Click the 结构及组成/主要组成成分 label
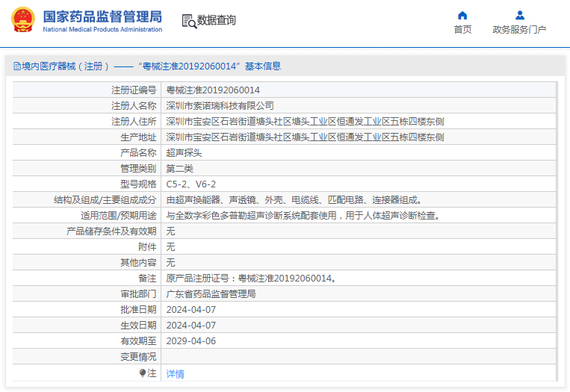Screen dimensions: 570x392 (105, 200)
